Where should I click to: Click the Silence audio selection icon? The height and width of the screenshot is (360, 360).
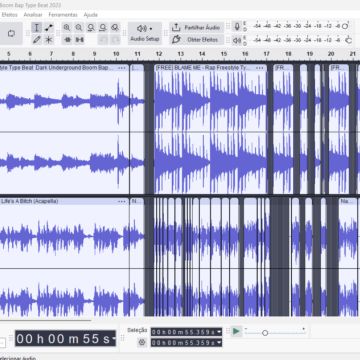[79, 40]
